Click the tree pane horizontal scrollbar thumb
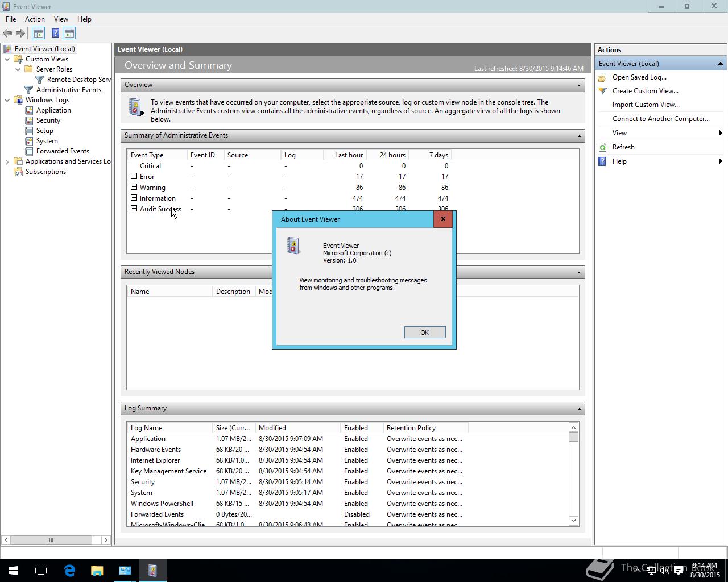Screen dimensions: 728x582 [51, 540]
